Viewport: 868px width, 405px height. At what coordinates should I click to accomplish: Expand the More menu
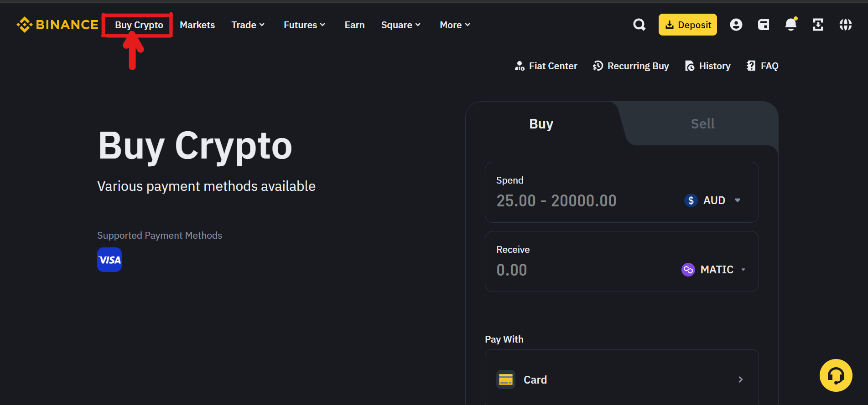tap(455, 25)
